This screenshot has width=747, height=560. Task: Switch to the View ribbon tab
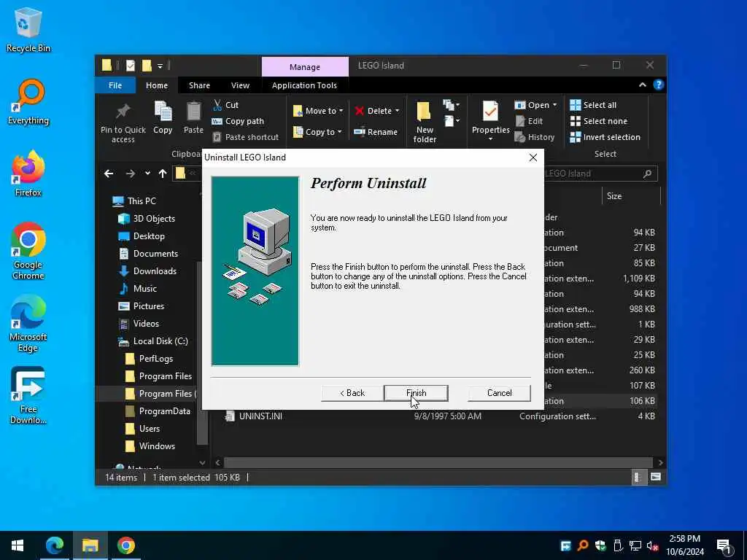[240, 85]
